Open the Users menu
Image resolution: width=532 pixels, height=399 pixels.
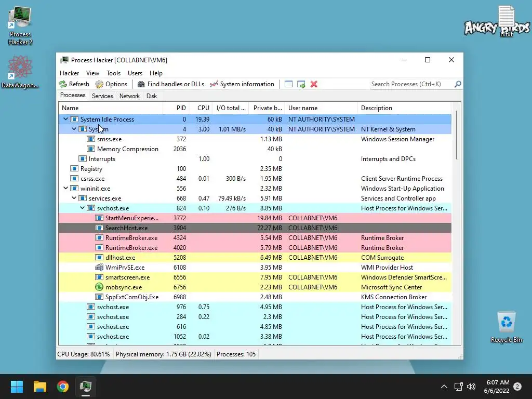pos(135,73)
